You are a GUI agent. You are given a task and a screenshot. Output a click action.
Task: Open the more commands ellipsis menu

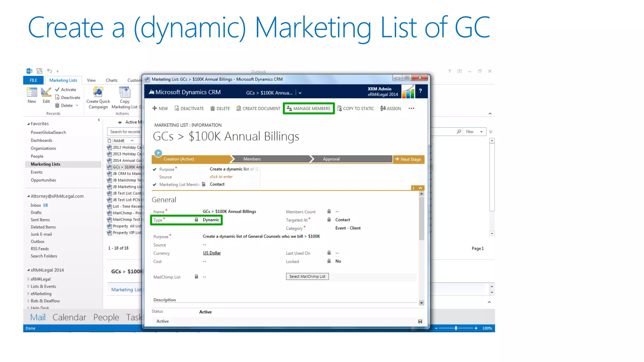click(x=411, y=108)
